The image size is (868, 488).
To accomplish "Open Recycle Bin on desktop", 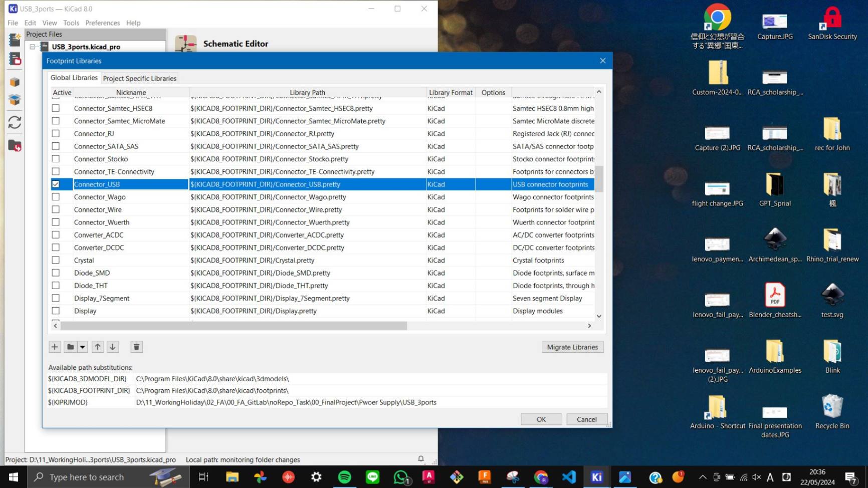I will coord(832,412).
